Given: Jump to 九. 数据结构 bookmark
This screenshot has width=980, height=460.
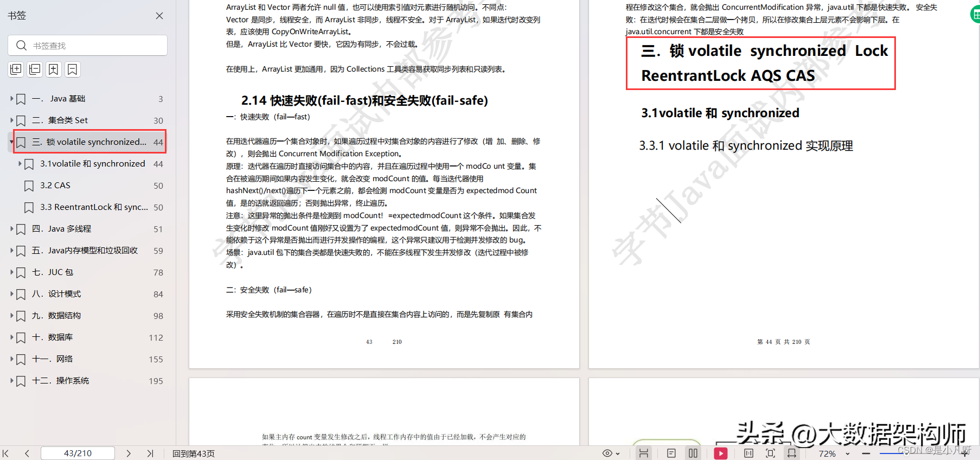Looking at the screenshot, I should 56,316.
